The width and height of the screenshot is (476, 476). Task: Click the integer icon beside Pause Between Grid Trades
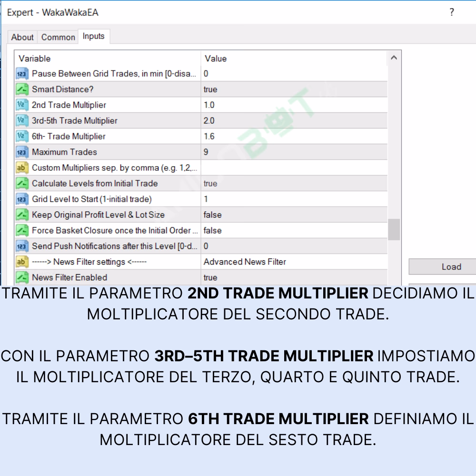tap(22, 74)
